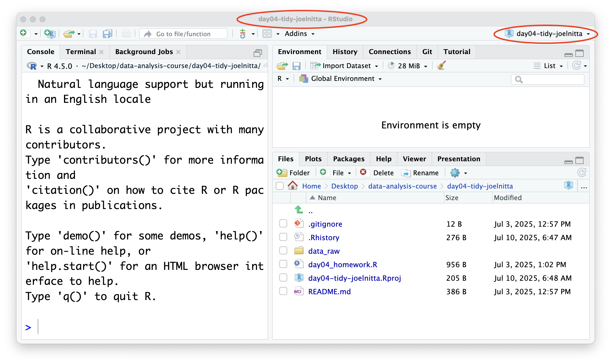Image resolution: width=611 pixels, height=364 pixels.
Task: Click the Save All documents icon
Action: coord(107,34)
